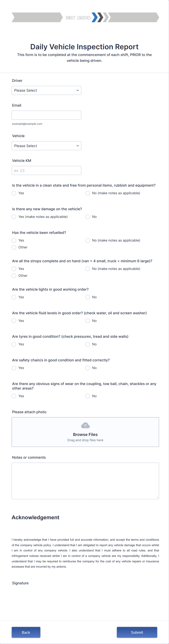
Task: Click the Browse Files button
Action: tap(85, 434)
